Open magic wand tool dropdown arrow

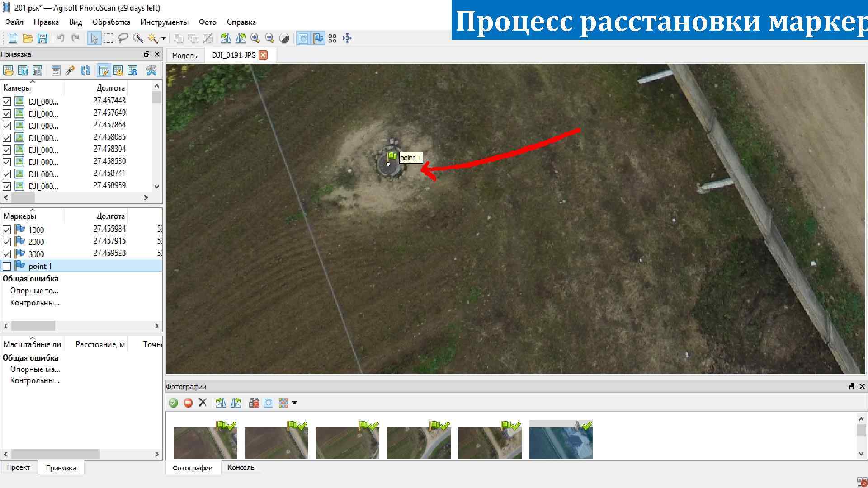point(163,38)
